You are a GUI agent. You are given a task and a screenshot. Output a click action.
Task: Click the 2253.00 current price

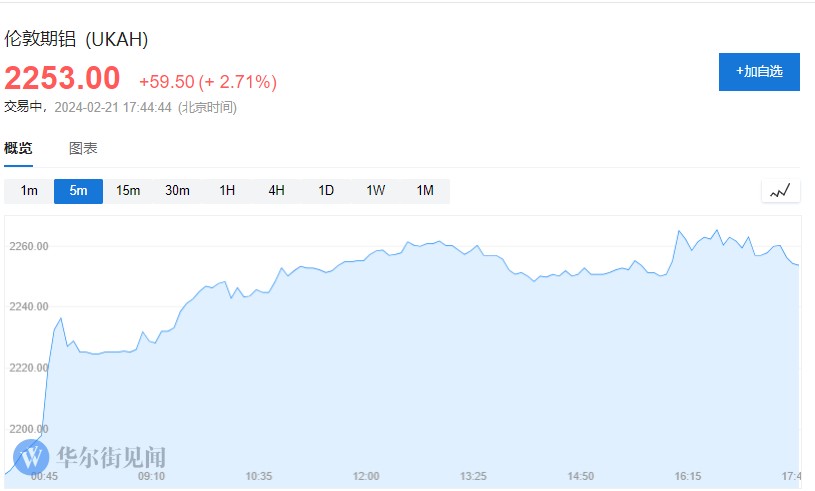click(x=62, y=78)
